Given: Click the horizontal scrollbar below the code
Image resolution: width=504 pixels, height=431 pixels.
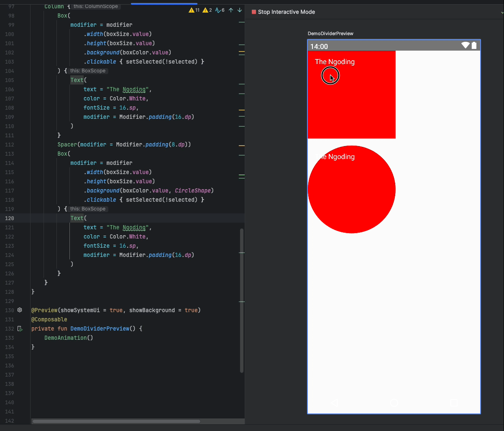Looking at the screenshot, I should click(116, 421).
